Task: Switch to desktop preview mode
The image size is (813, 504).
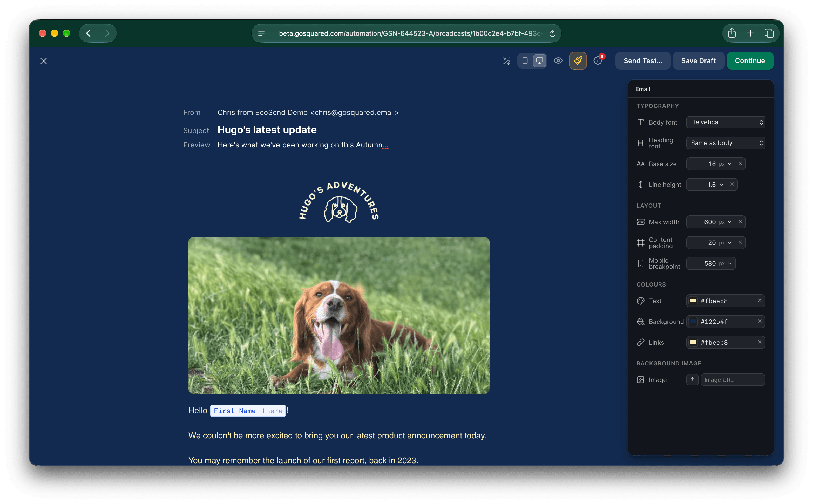Action: 539,61
